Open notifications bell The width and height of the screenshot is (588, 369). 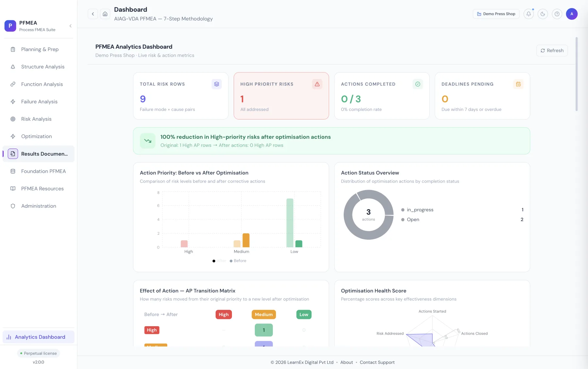[529, 14]
